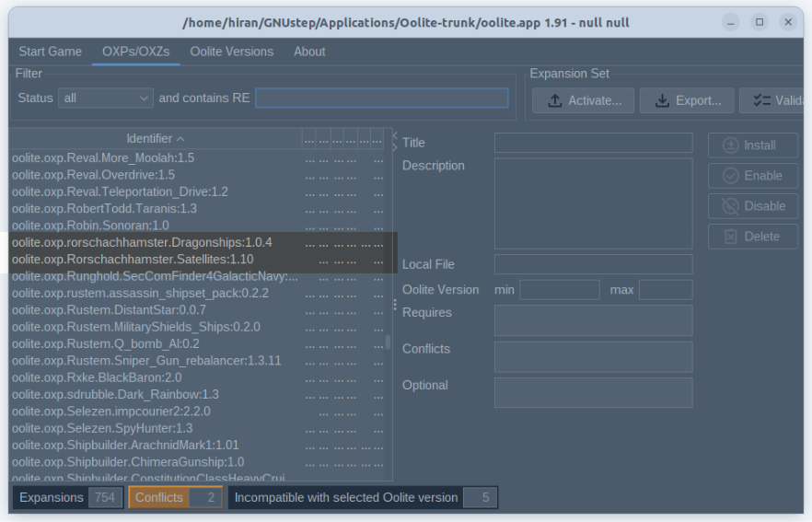Screen dimensions: 812x522
Task: Click the Optional field
Action: (x=594, y=392)
